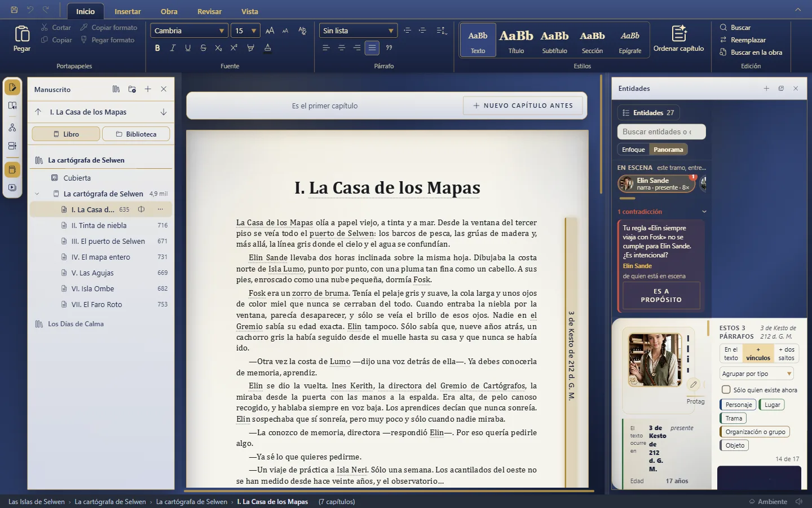
Task: Select the Libro view toggle
Action: coord(66,134)
